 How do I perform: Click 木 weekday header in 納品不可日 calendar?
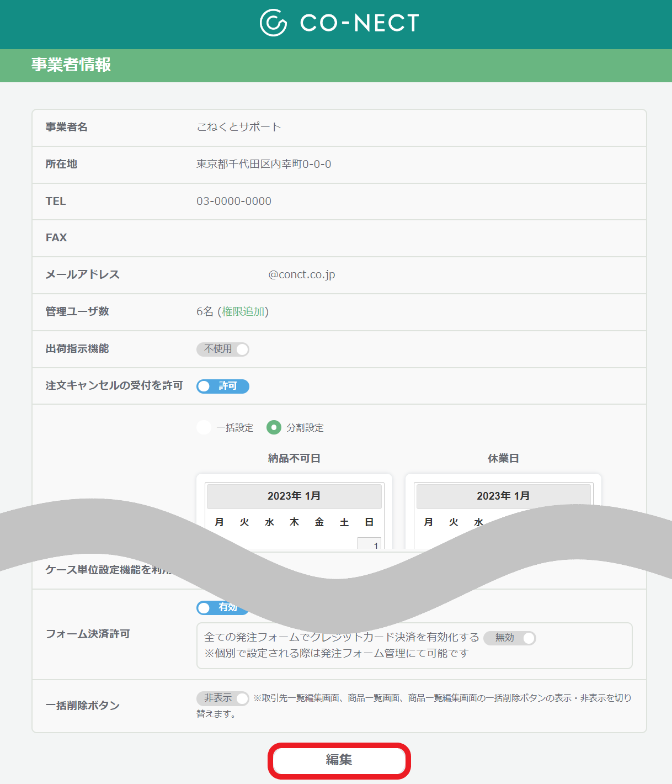tap(295, 522)
